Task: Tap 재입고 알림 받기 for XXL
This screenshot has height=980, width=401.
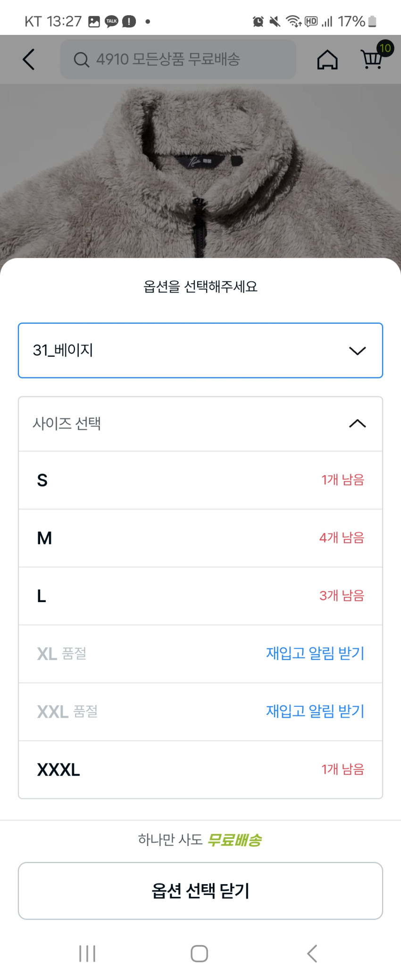Action: click(315, 711)
